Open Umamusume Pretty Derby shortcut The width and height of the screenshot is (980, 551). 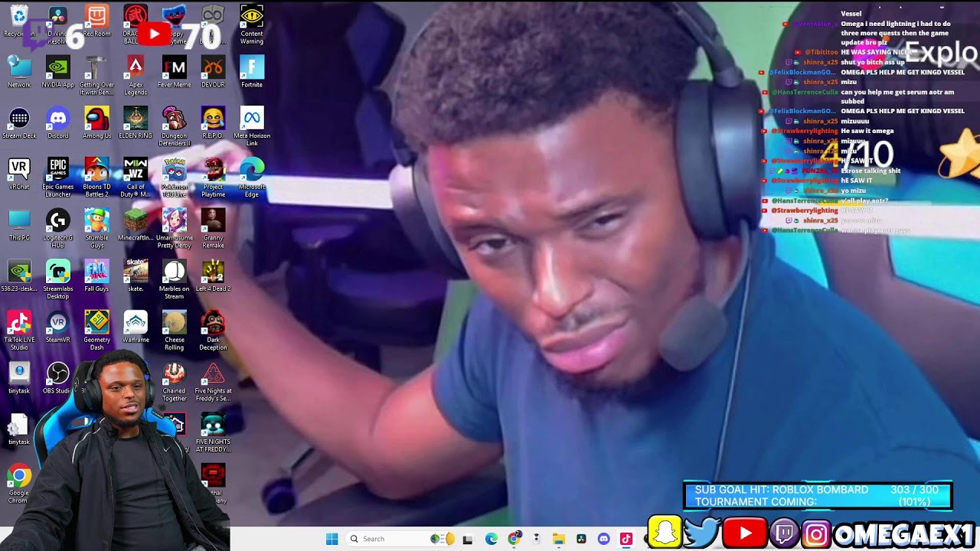coord(175,229)
